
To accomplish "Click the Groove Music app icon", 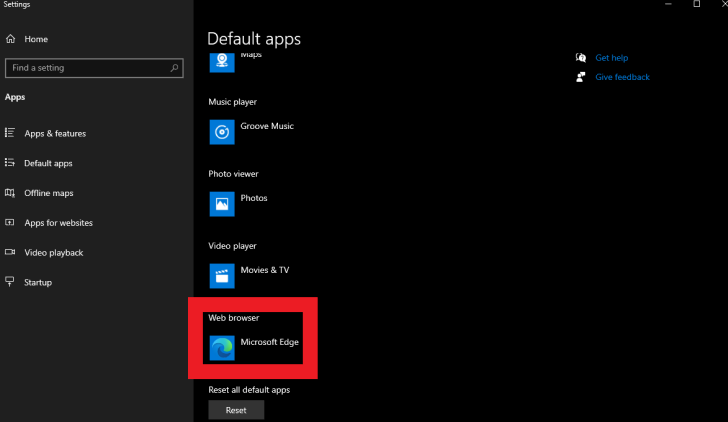I will (222, 132).
